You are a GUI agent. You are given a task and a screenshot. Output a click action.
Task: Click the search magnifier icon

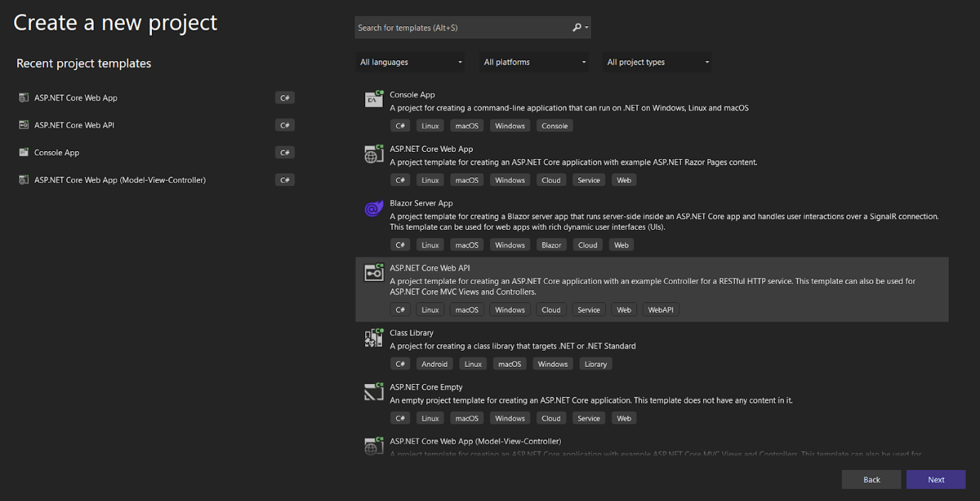coord(577,28)
